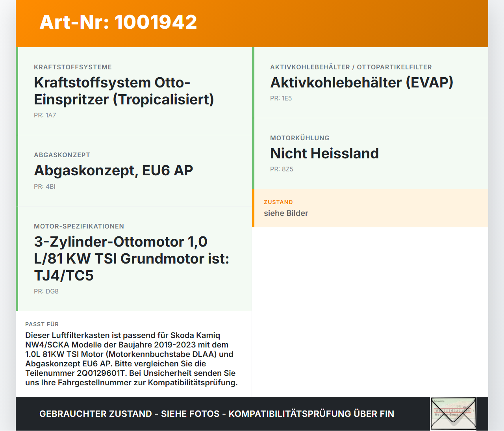
Task: Click the 'MOTOR-SPEZIFIKATIONEN' label
Action: click(79, 226)
